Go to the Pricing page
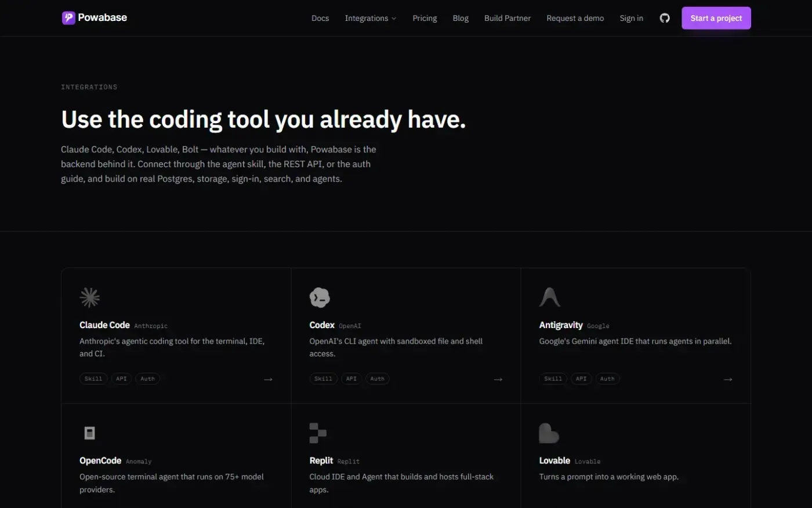The width and height of the screenshot is (812, 508). click(x=425, y=18)
